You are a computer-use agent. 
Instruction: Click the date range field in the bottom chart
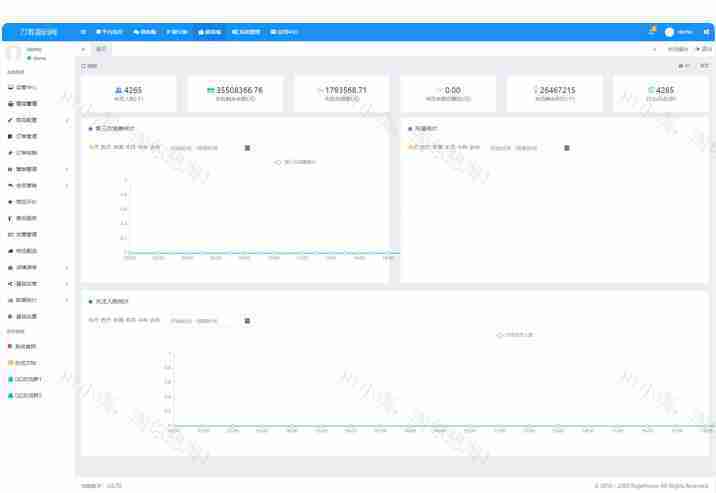click(194, 321)
